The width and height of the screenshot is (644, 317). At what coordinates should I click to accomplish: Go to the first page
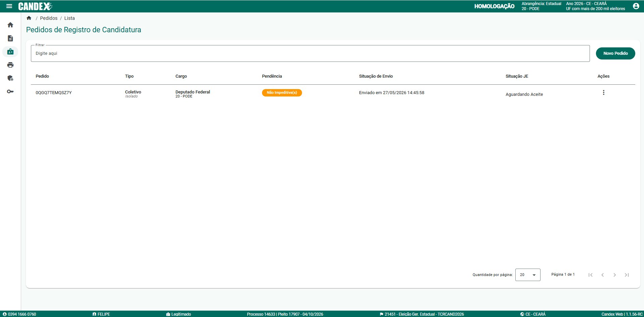(590, 275)
